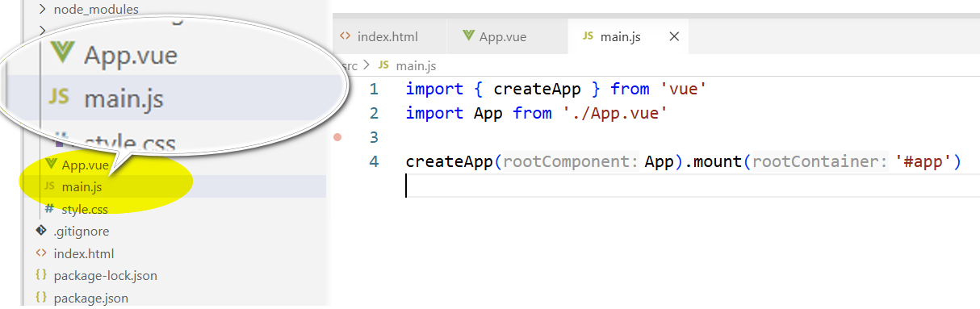The width and height of the screenshot is (980, 309).
Task: Click the JS icon on main.js tab
Action: (588, 37)
